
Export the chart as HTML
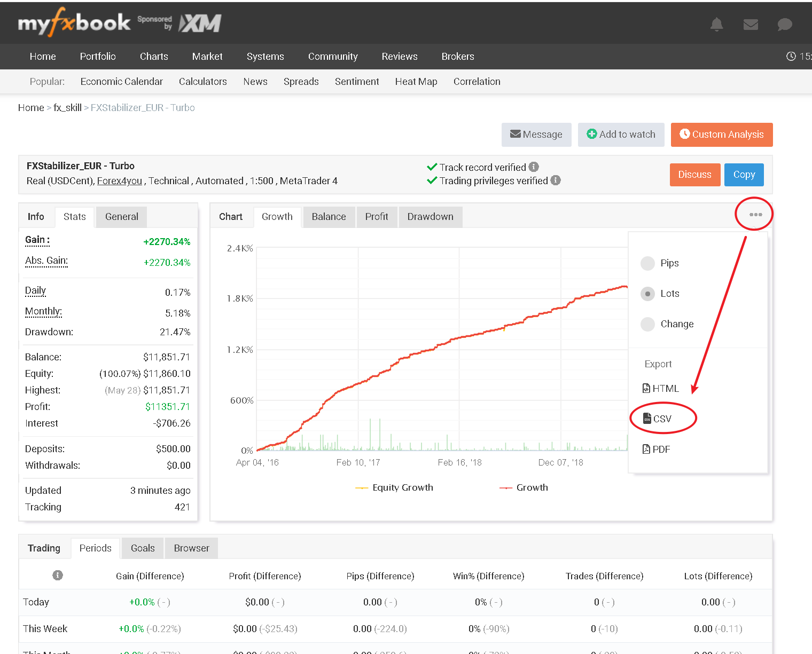click(x=661, y=388)
